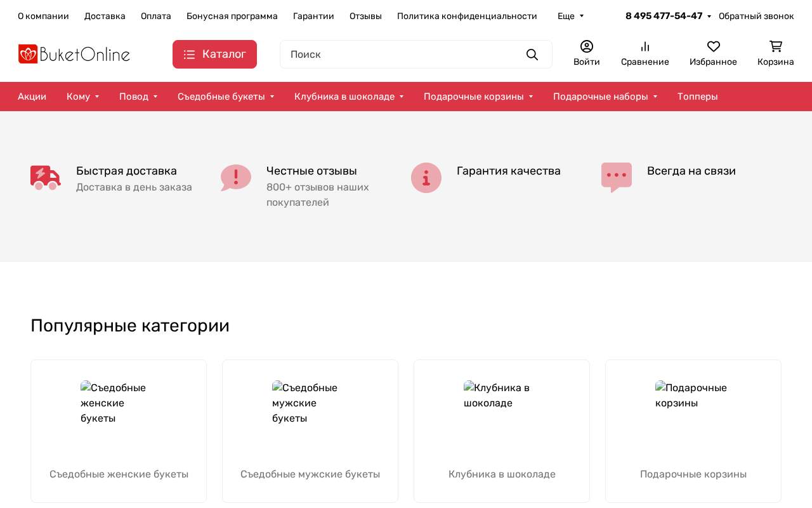Open the Доставка link
The height and width of the screenshot is (508, 812).
pos(105,16)
